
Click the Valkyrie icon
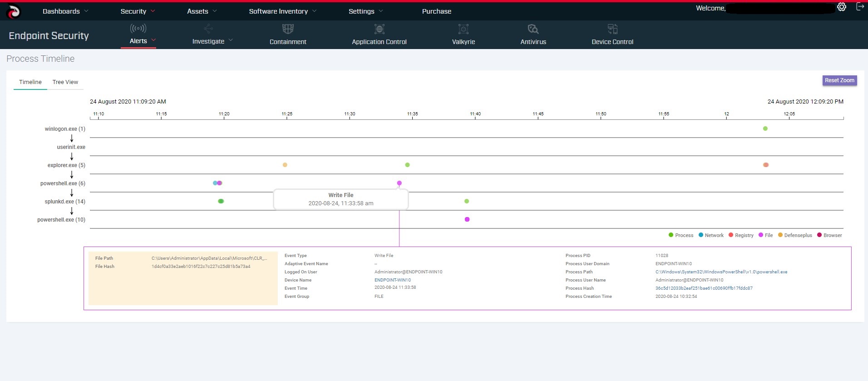click(464, 29)
